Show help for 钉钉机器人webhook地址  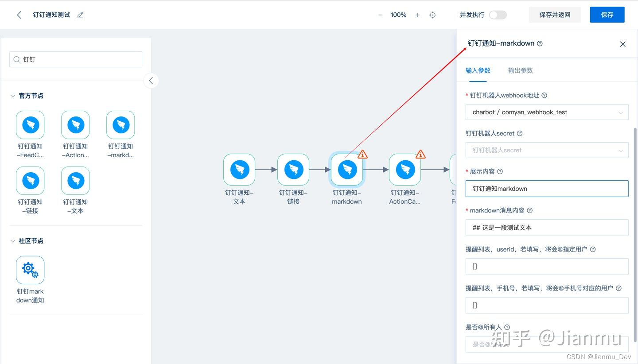click(x=545, y=95)
